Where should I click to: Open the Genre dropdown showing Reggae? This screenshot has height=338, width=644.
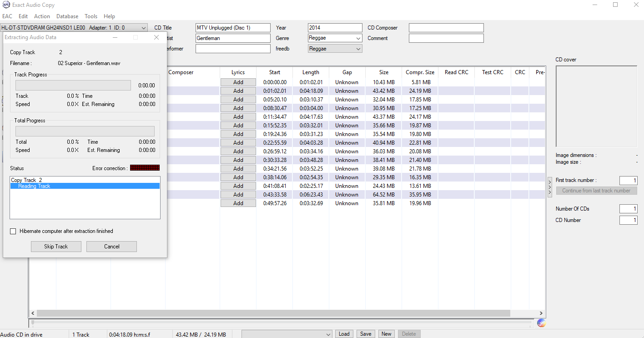335,38
